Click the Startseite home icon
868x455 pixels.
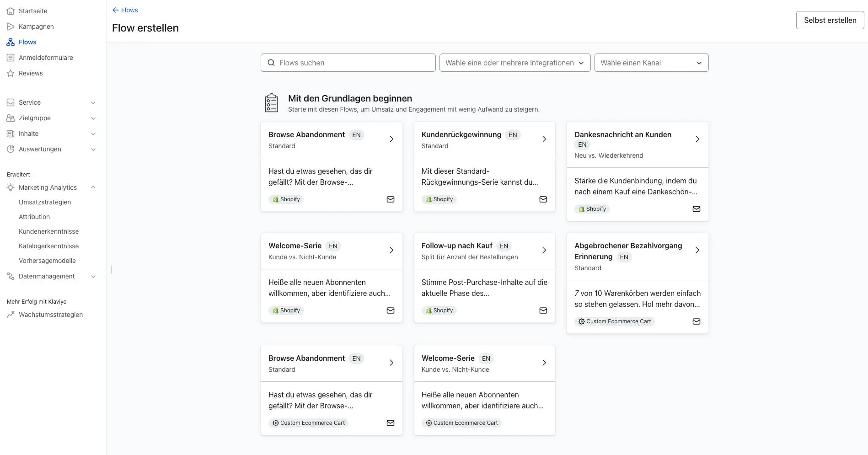tap(11, 11)
